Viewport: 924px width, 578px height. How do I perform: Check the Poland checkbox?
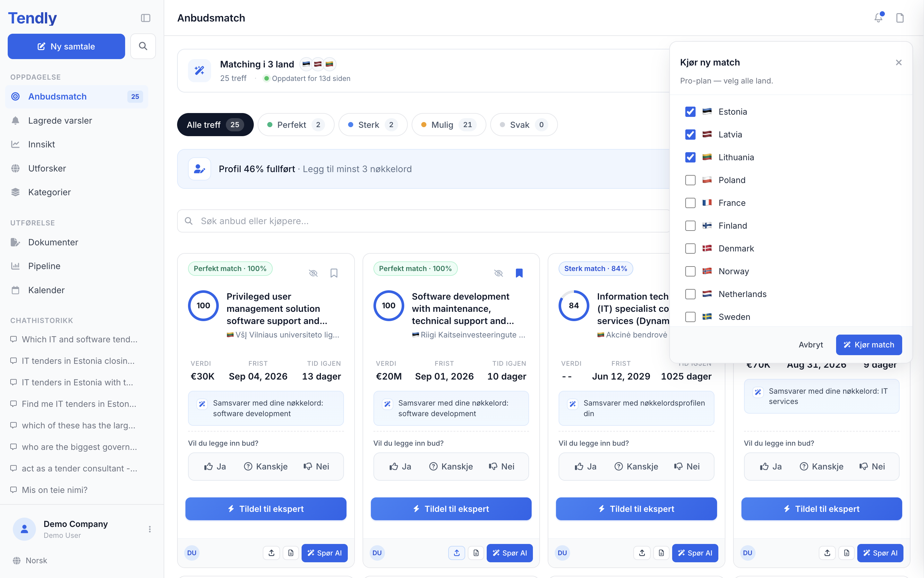point(690,180)
